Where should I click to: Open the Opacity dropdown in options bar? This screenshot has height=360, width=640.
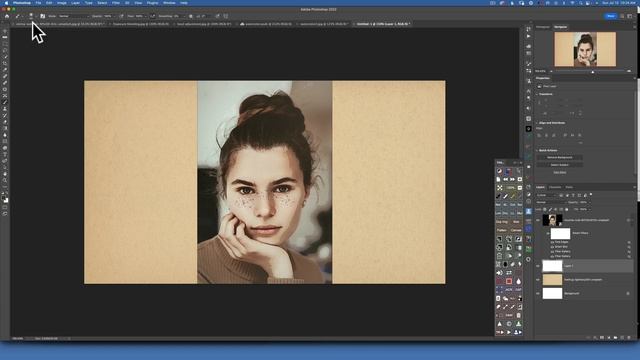pos(109,16)
